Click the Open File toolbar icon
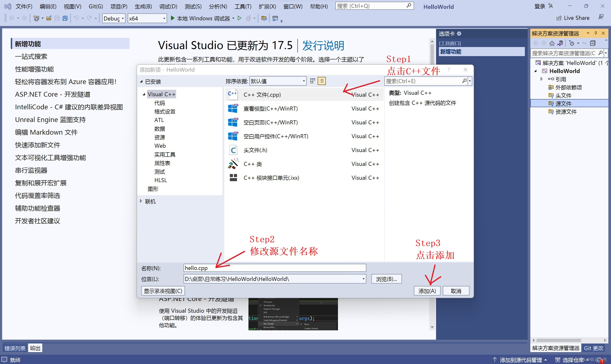The height and width of the screenshot is (364, 611). 49,18
